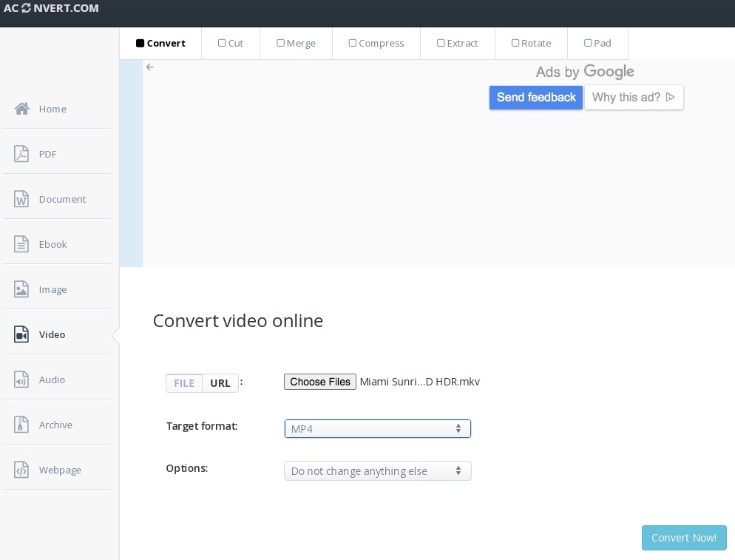Viewport: 735px width, 560px height.
Task: Select the Convert tab
Action: (160, 43)
